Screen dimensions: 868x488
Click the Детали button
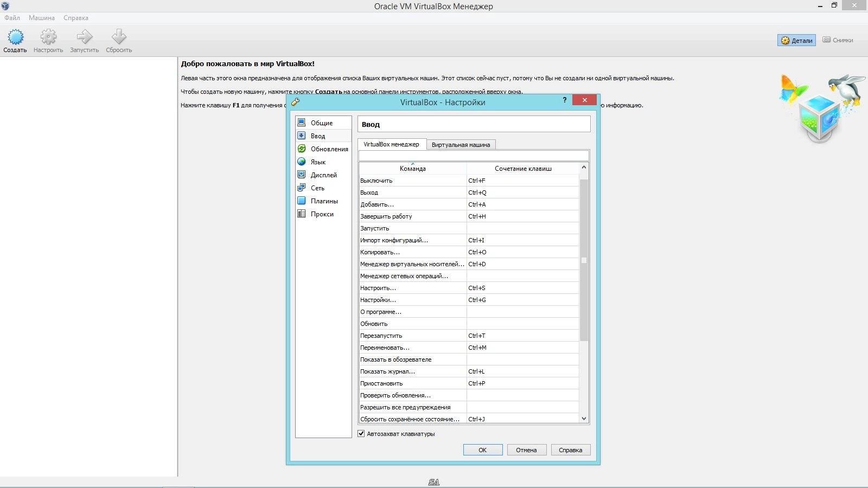click(x=796, y=40)
